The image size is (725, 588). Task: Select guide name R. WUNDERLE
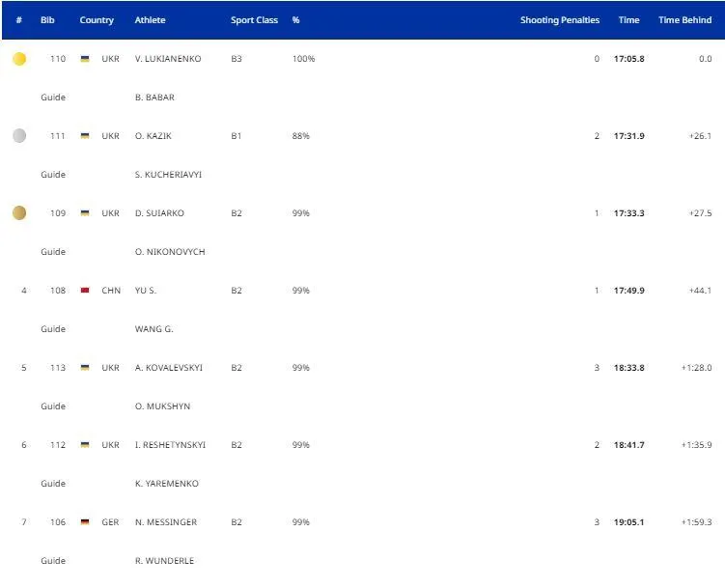click(x=164, y=561)
